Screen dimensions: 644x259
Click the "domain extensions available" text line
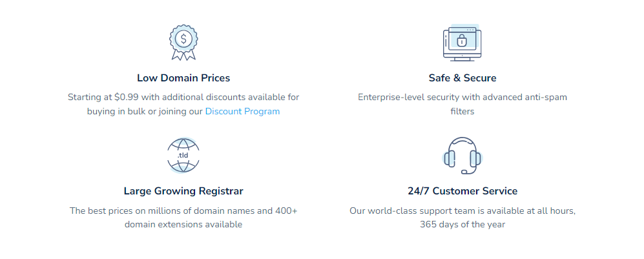click(x=183, y=225)
